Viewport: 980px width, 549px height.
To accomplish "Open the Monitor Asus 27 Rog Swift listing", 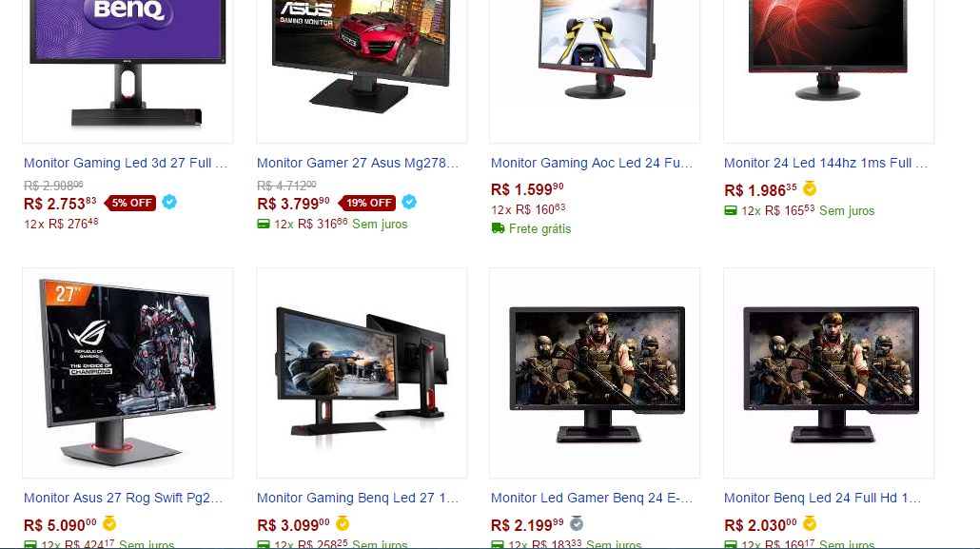I will [123, 499].
